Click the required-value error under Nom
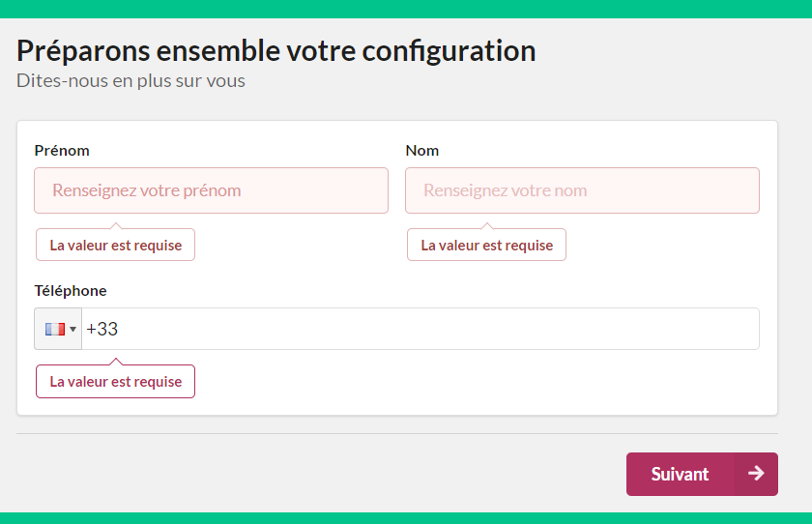Screen dimensions: 812x524 click(487, 245)
